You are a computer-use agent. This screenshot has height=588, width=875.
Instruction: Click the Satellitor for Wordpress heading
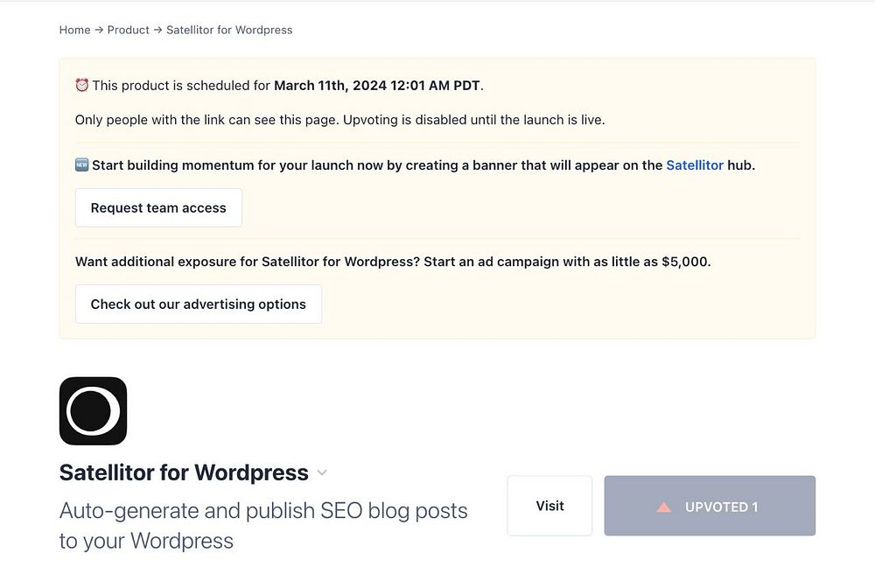click(x=184, y=472)
